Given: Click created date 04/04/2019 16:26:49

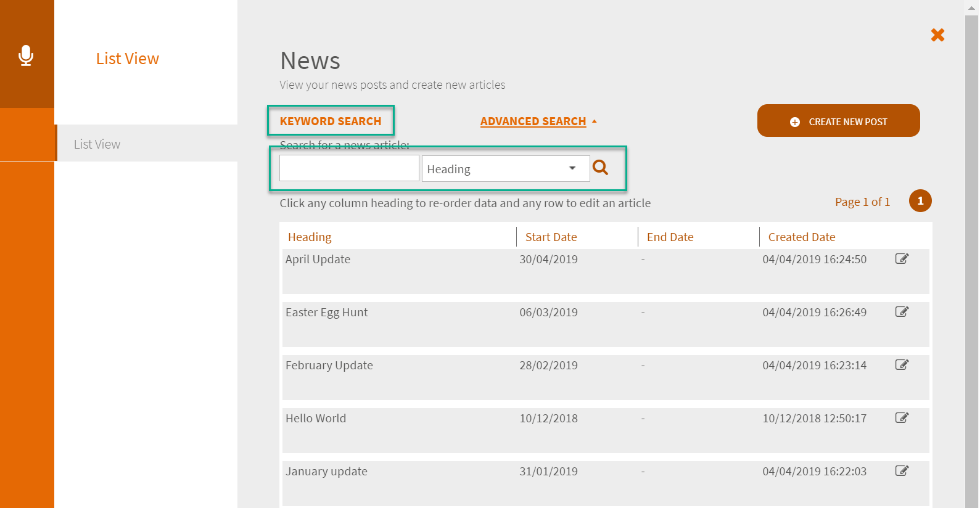Looking at the screenshot, I should (814, 312).
